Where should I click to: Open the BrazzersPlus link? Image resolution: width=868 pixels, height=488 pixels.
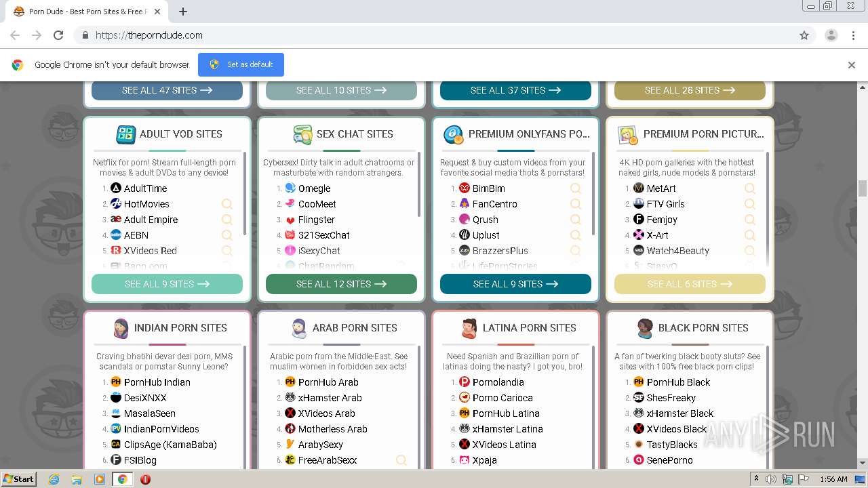pyautogui.click(x=500, y=251)
